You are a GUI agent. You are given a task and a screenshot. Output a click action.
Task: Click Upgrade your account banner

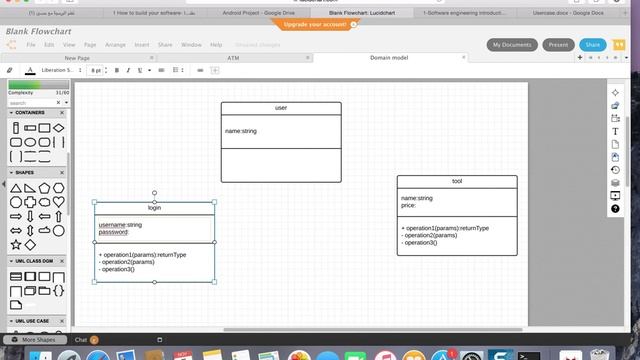pyautogui.click(x=315, y=24)
